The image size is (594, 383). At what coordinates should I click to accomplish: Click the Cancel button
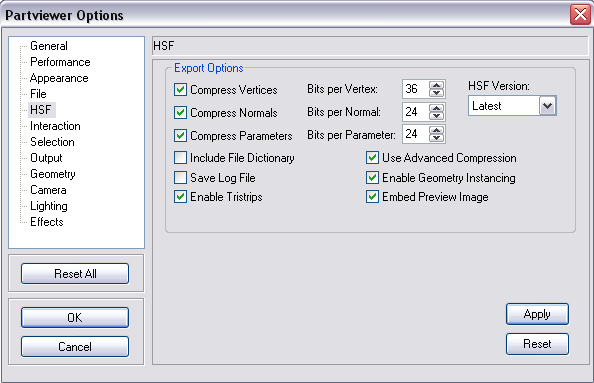coord(75,347)
